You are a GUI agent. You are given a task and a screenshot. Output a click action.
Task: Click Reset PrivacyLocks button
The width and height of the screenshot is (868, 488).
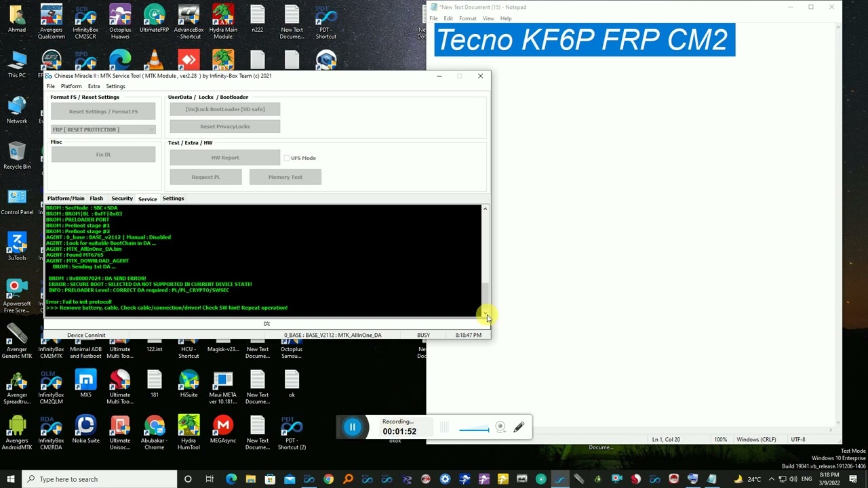click(224, 126)
